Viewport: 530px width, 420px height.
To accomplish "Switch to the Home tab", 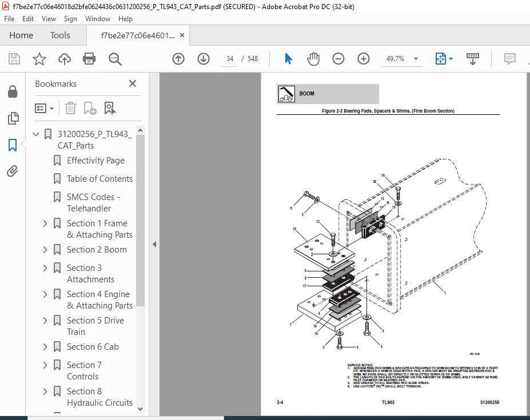I will tap(21, 35).
